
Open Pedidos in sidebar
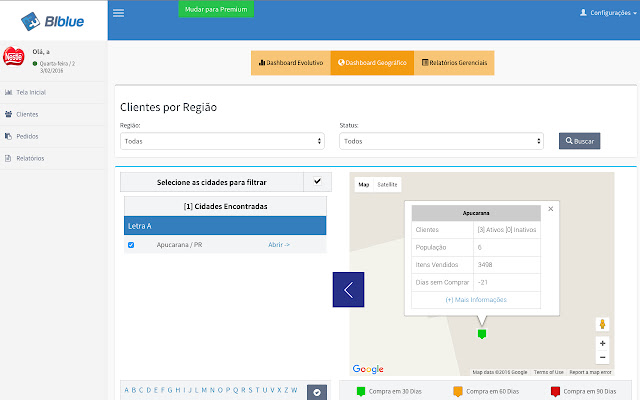pos(53,136)
